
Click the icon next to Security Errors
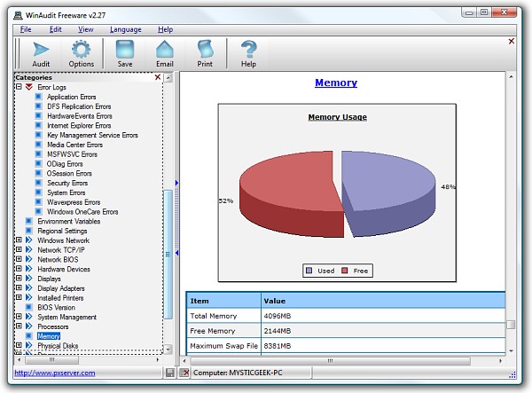(x=39, y=183)
